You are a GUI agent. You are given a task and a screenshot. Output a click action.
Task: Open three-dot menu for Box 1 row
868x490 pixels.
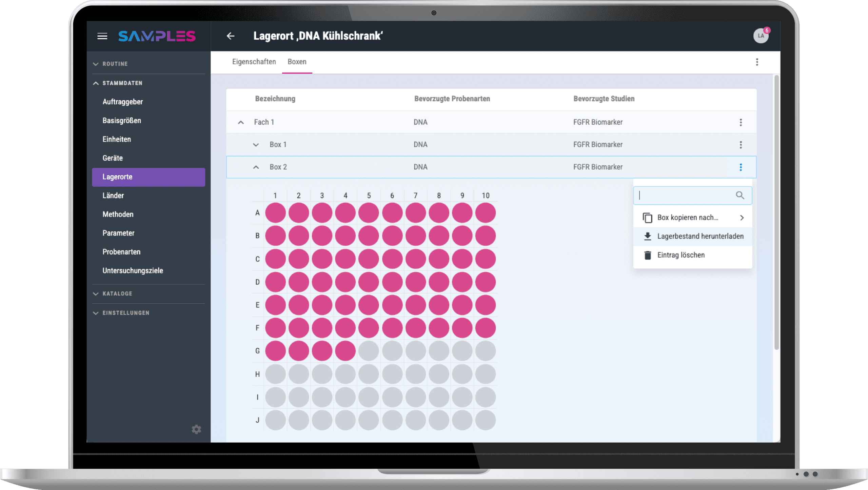[x=741, y=145]
